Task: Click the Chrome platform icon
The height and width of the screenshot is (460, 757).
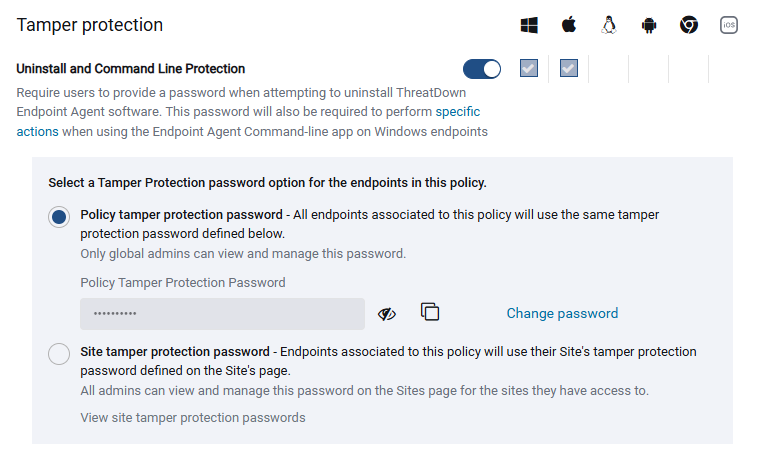Action: [689, 25]
